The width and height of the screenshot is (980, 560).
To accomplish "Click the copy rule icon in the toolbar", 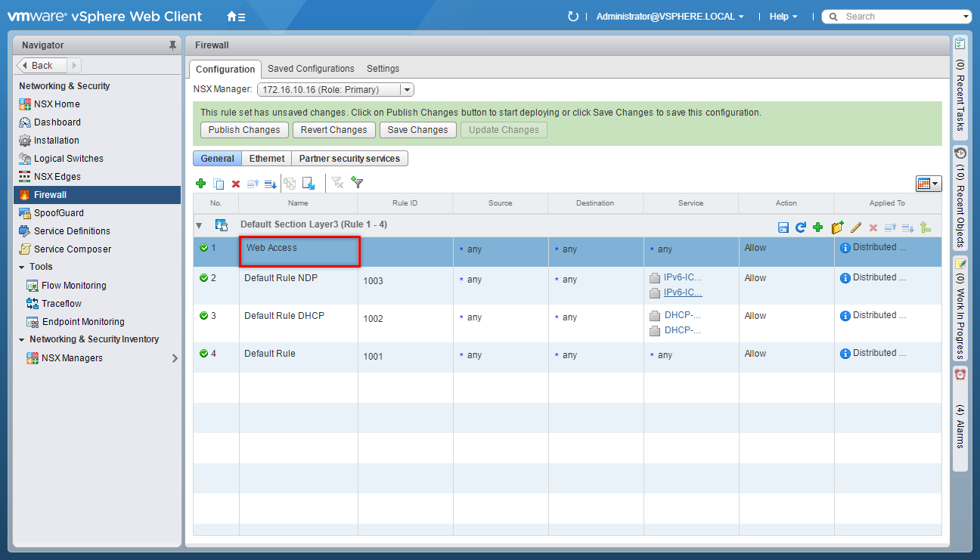I will (219, 184).
